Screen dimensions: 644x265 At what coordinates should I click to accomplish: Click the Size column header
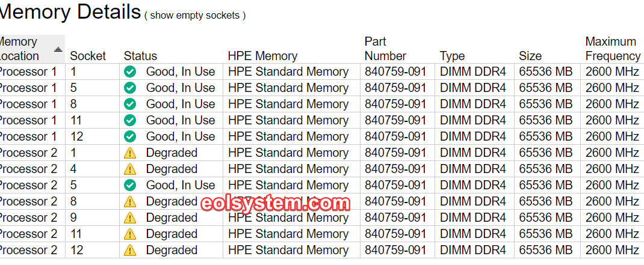[530, 56]
